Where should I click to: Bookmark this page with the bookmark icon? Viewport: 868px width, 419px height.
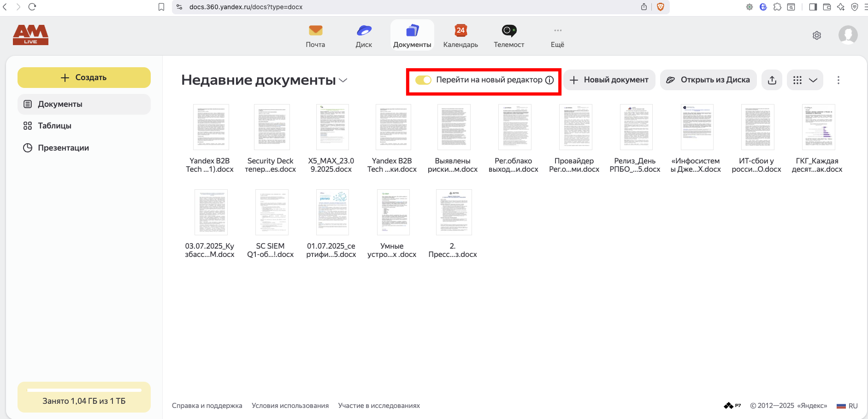[x=161, y=7]
